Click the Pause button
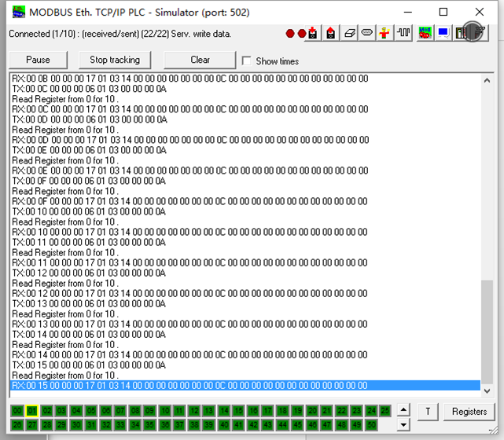This screenshot has height=440, width=504. click(x=39, y=60)
